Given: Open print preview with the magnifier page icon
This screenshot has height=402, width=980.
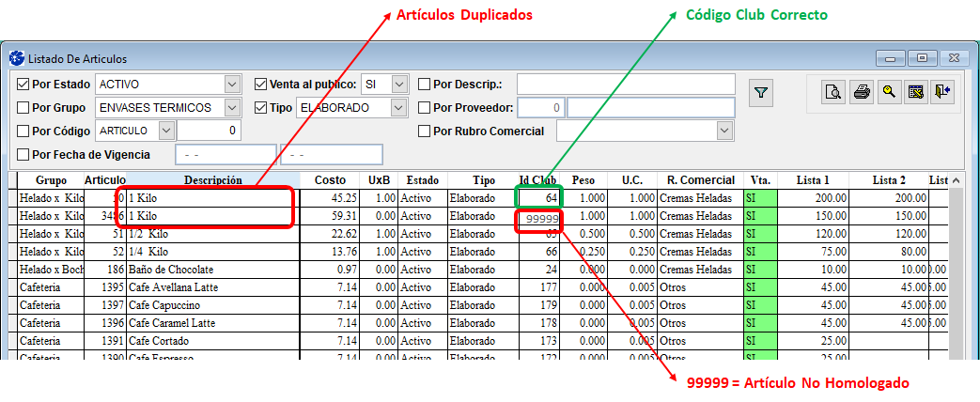Looking at the screenshot, I should (832, 92).
